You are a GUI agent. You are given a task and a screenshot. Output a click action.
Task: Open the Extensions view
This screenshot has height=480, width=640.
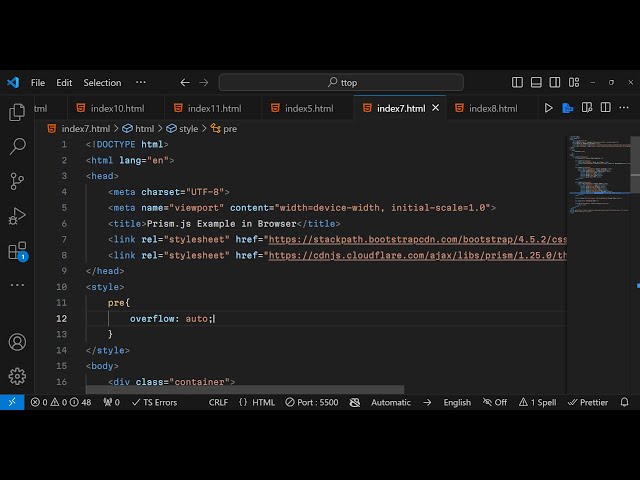click(x=17, y=251)
